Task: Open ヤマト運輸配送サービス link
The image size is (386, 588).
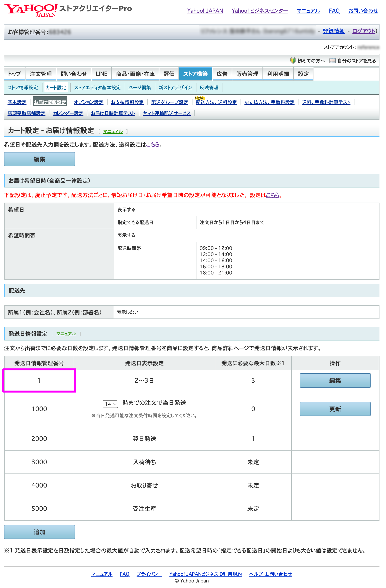Action: click(x=167, y=113)
